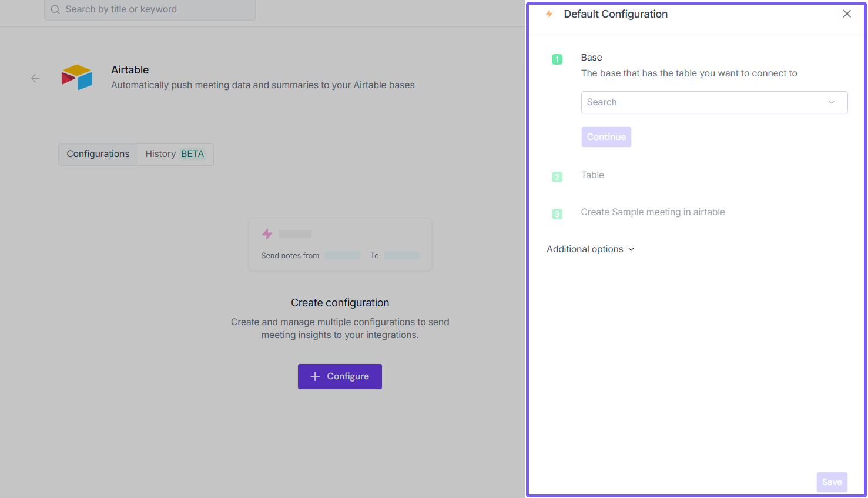The height and width of the screenshot is (498, 868).
Task: Select the Table step label
Action: coord(592,175)
